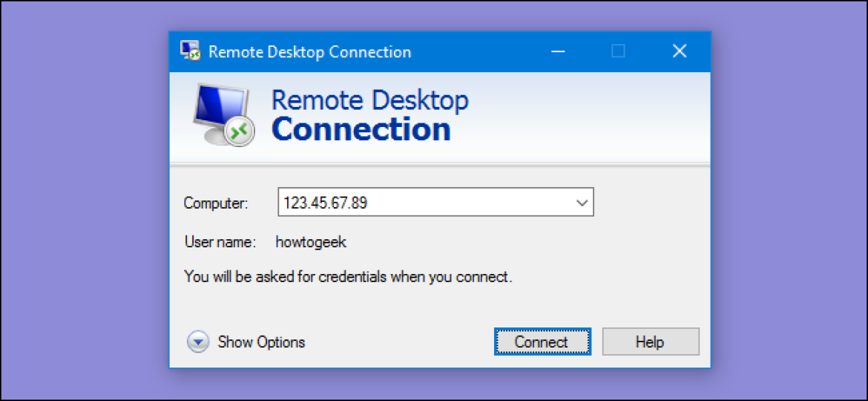The width and height of the screenshot is (868, 401).
Task: Click the "User name:" label
Action: [x=220, y=241]
